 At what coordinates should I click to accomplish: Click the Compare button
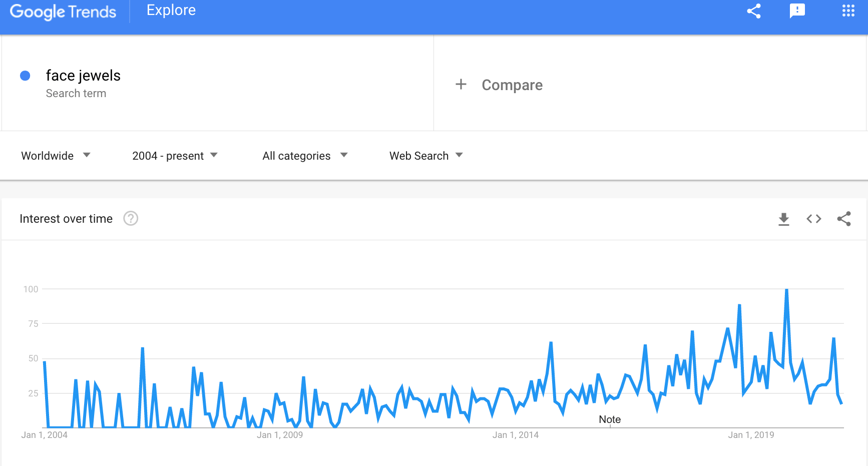[x=512, y=85]
